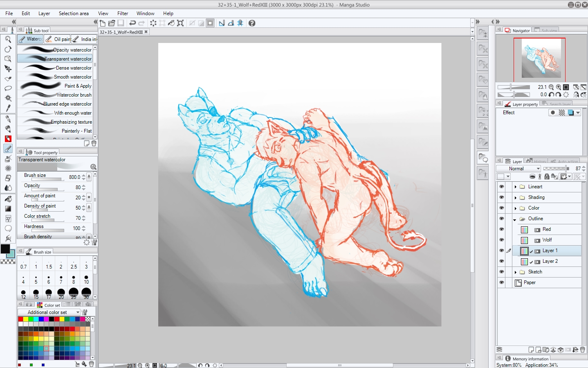Select the Gradient tool
The image size is (588, 368).
pos(8,208)
